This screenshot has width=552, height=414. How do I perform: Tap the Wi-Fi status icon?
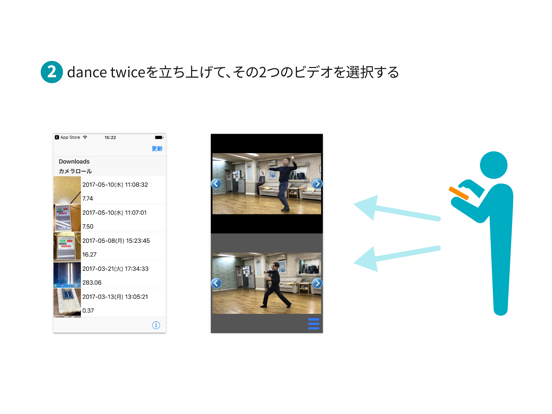click(x=85, y=137)
